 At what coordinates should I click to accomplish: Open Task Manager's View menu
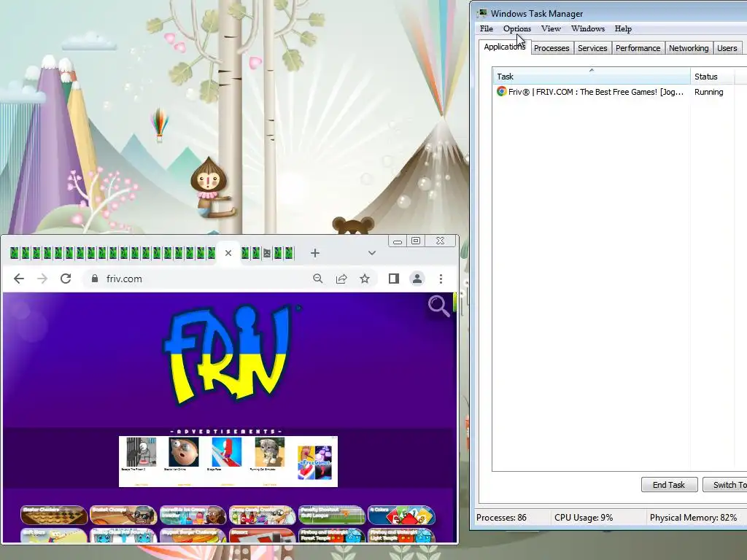[x=551, y=28]
